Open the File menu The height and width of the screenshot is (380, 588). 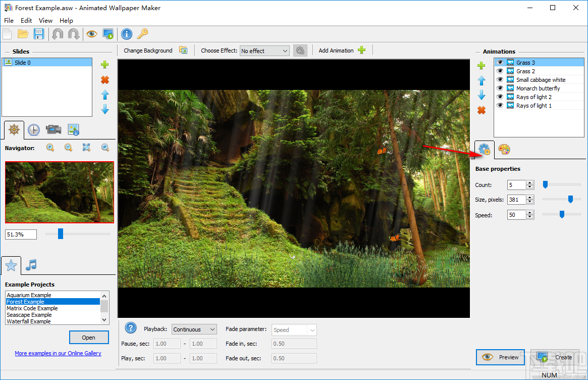pos(9,20)
